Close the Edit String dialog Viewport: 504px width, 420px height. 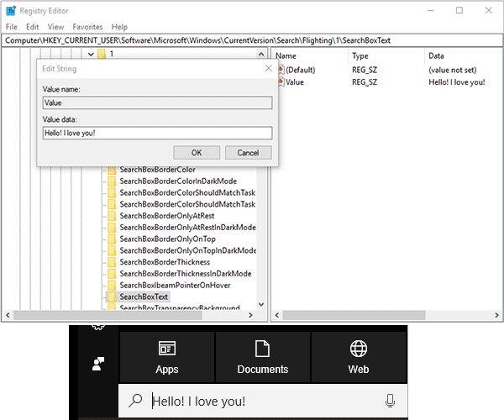click(269, 68)
